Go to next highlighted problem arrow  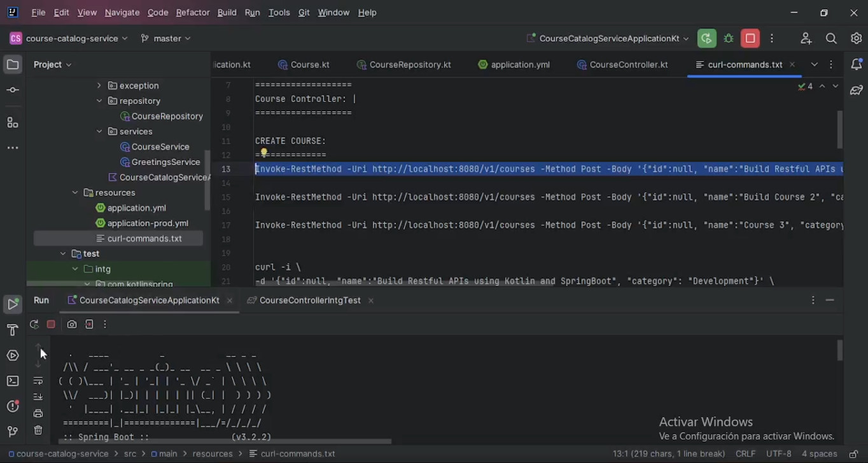click(x=836, y=86)
